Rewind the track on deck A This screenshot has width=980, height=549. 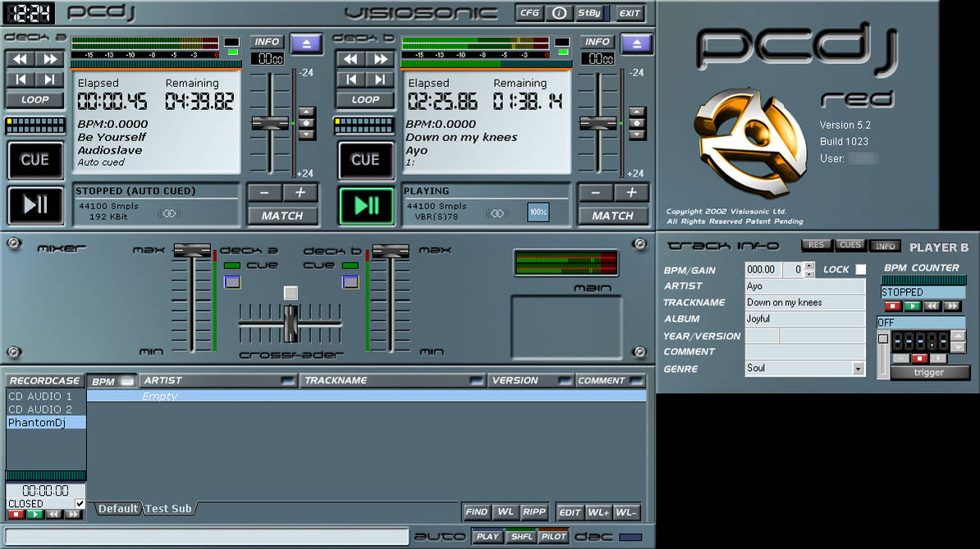point(21,59)
